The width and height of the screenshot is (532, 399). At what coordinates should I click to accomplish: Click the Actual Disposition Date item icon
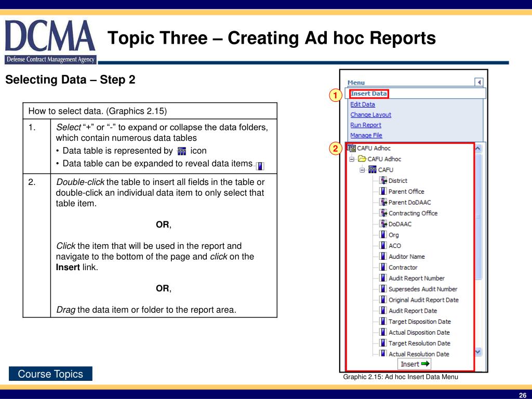pyautogui.click(x=383, y=332)
